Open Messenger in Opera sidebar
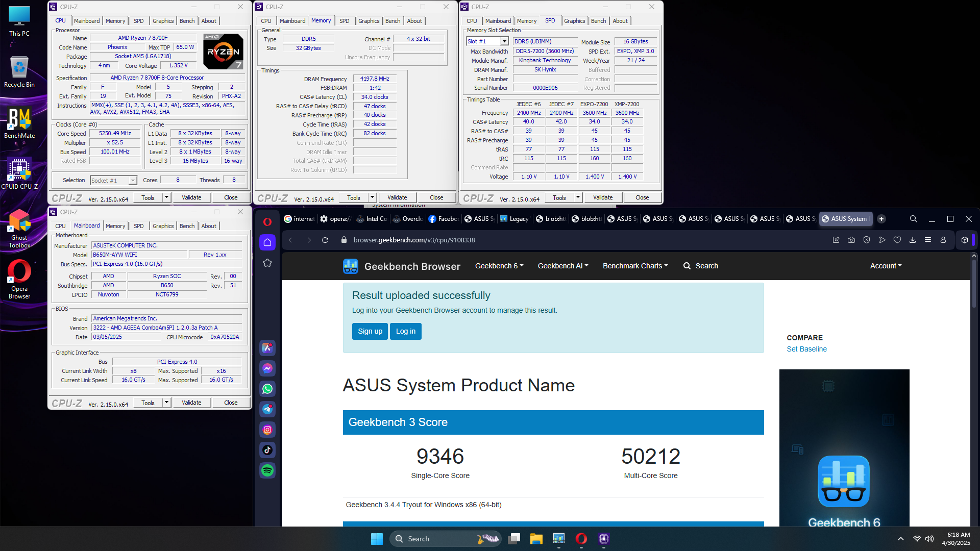The height and width of the screenshot is (551, 980). click(267, 368)
